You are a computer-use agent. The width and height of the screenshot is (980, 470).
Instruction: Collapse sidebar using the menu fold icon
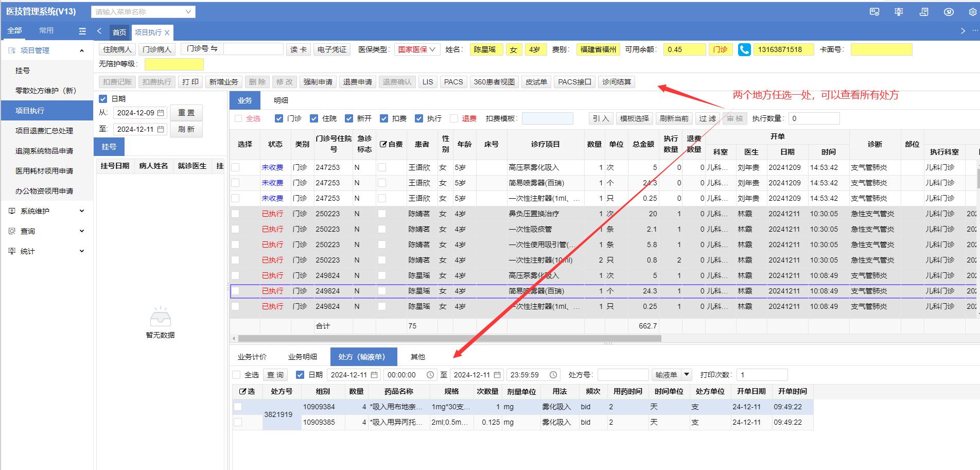(x=82, y=31)
